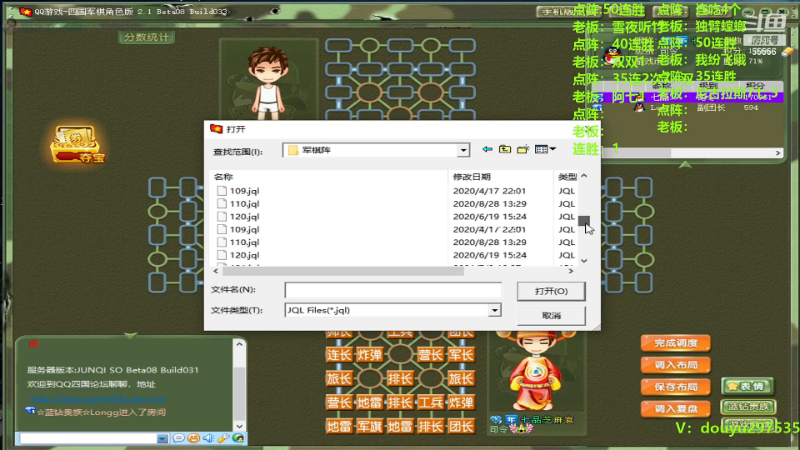Screen dimensions: 800x450
Task: Open the 文件类型 JQL Files dropdown
Action: click(x=494, y=310)
